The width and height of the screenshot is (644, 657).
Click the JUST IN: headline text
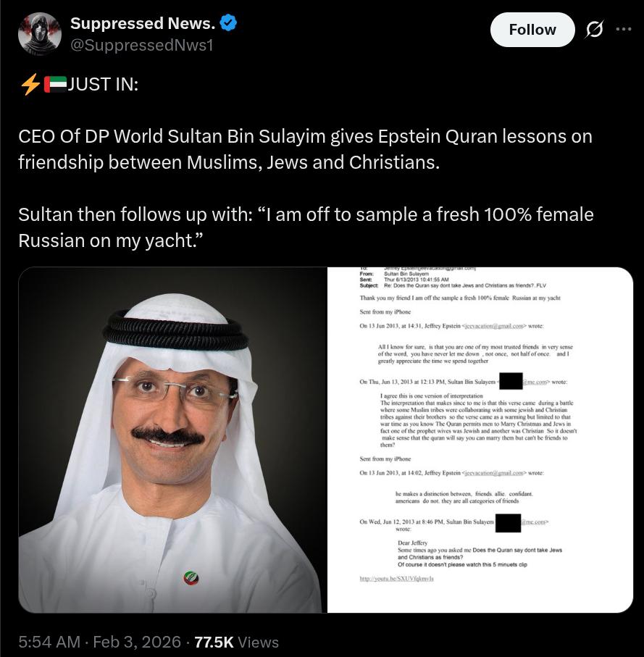(103, 84)
